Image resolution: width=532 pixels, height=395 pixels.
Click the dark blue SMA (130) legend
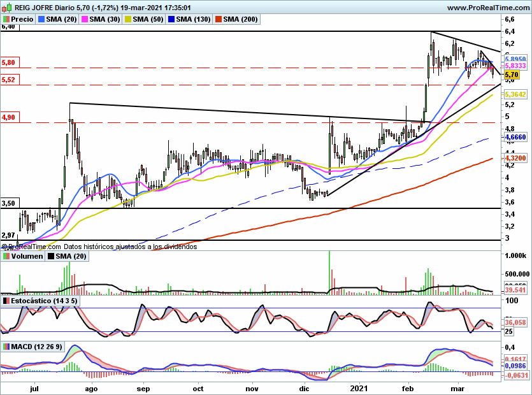[189, 19]
